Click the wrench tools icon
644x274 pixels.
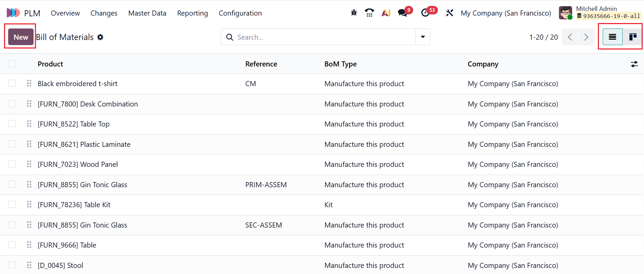pos(449,13)
